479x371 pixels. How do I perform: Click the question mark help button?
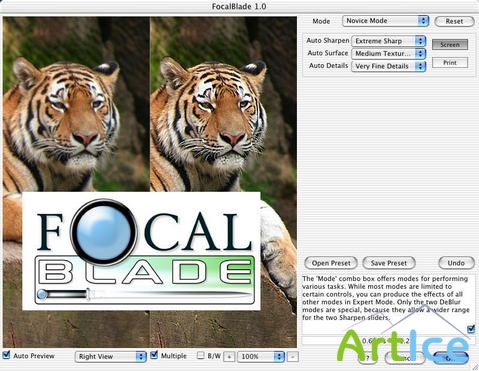(367, 358)
